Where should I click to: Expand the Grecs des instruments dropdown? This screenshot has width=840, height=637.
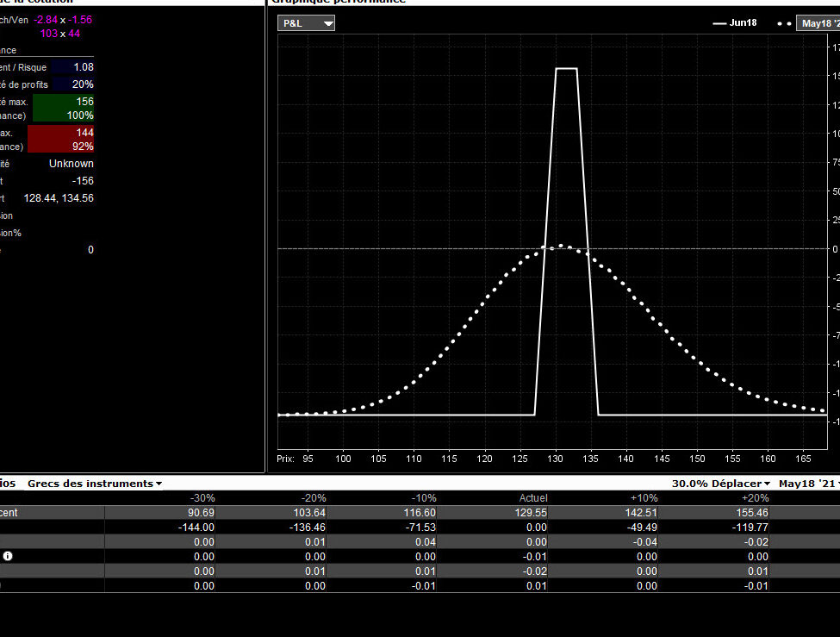[x=95, y=484]
